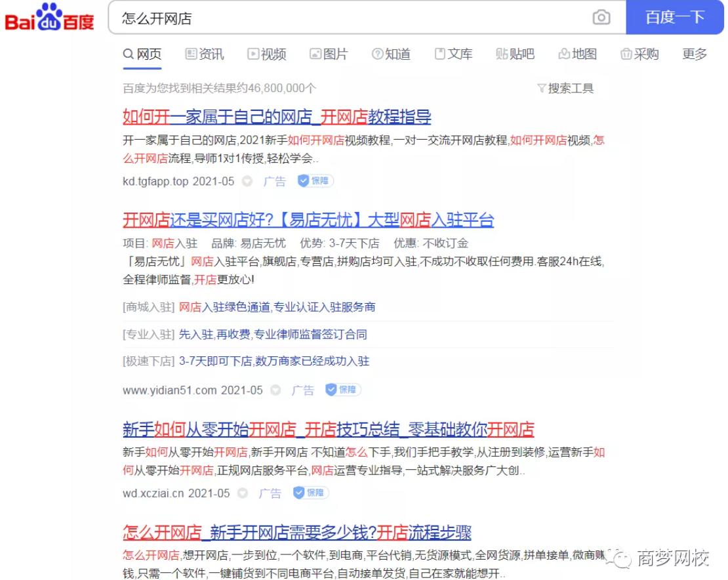Click the 优惠: 不收订金 text
Image resolution: width=728 pixels, height=580 pixels.
pyautogui.click(x=431, y=243)
